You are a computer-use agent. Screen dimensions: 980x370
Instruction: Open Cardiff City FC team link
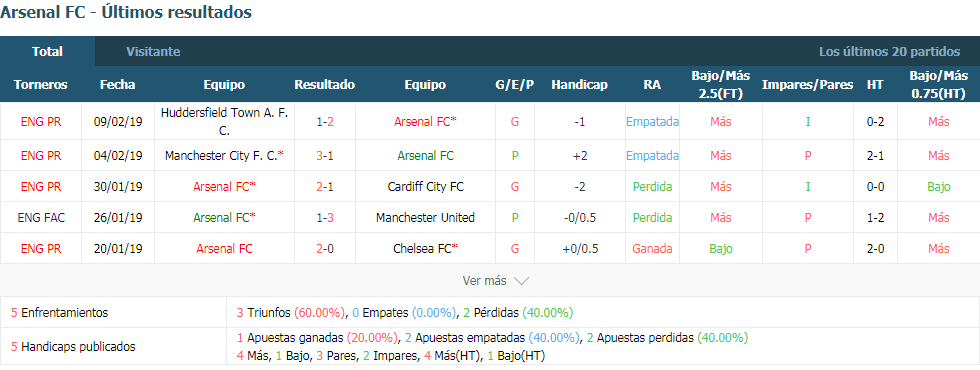pos(425,186)
